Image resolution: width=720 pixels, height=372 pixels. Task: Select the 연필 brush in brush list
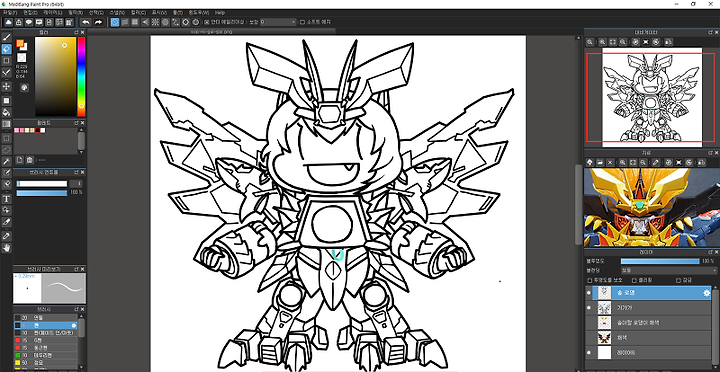45,317
